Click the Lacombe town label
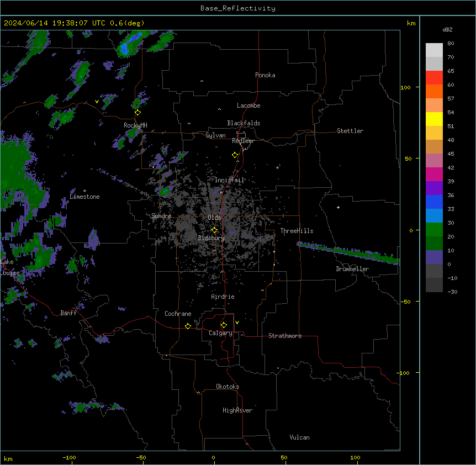 click(x=248, y=105)
